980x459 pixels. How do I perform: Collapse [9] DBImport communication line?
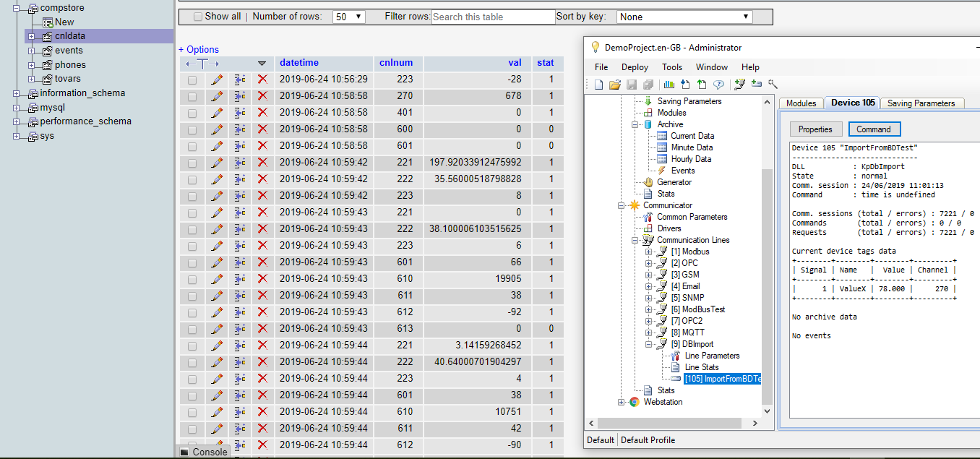(x=649, y=344)
